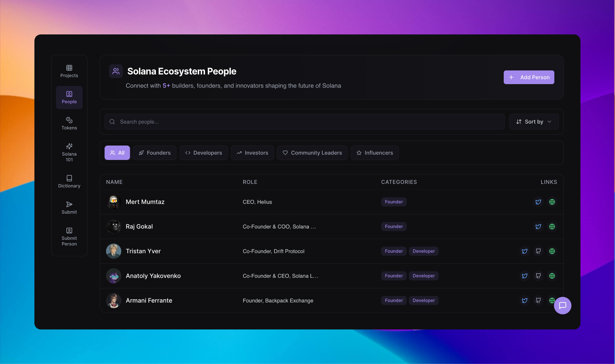Open Anatoly Yakovenko's GitHub link
The width and height of the screenshot is (615, 364).
tap(538, 276)
